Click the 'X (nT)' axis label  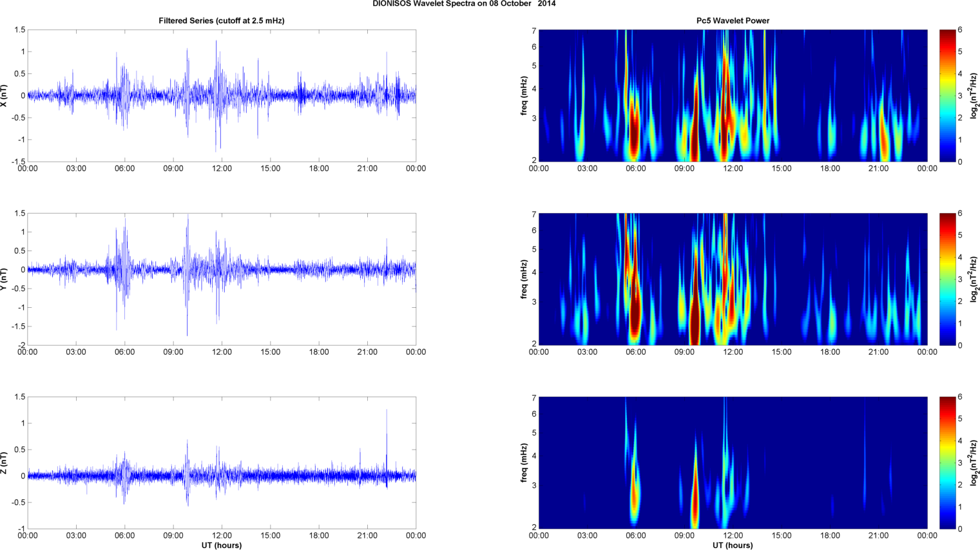coord(5,95)
